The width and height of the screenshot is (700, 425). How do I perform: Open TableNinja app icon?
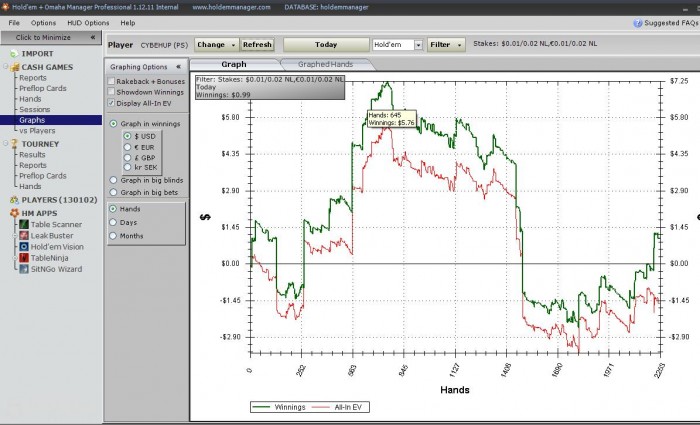24,258
